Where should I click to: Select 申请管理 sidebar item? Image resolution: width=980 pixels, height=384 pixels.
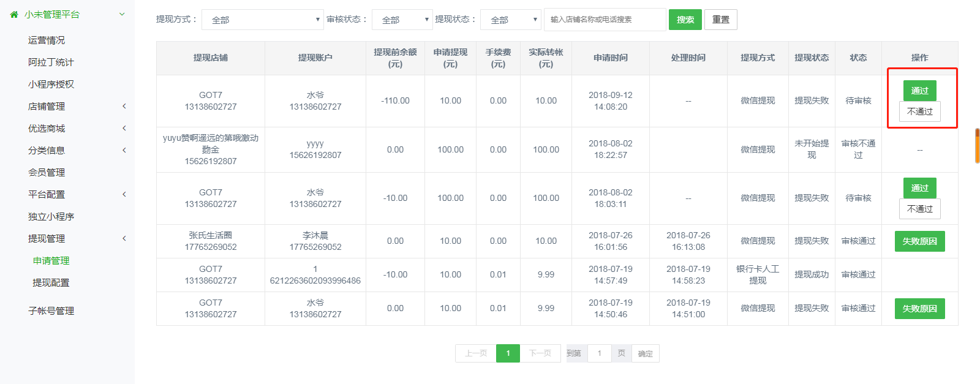pos(51,260)
